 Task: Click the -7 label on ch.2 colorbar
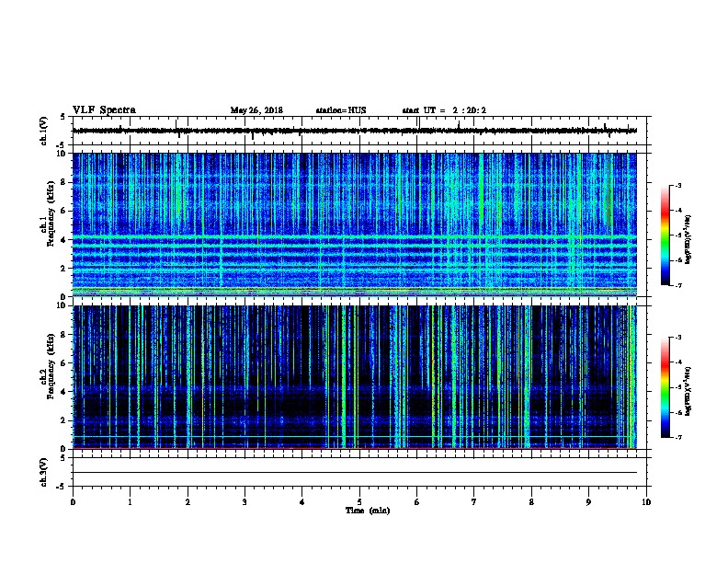pyautogui.click(x=677, y=437)
